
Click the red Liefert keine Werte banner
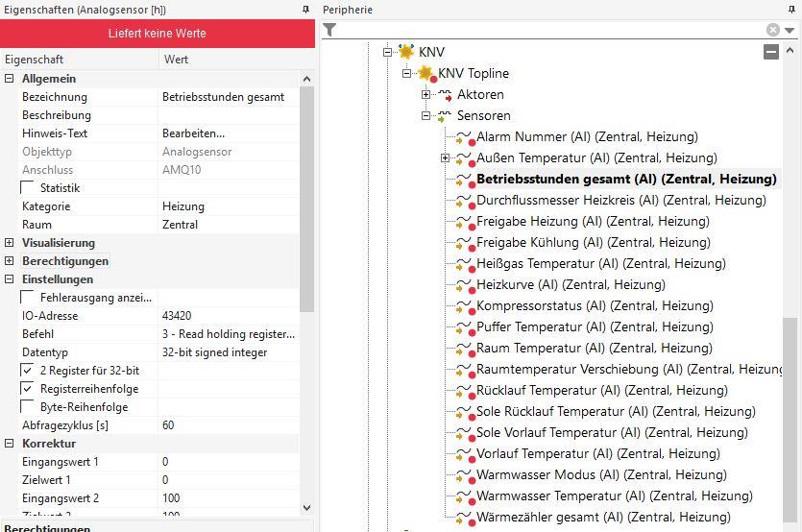click(158, 34)
